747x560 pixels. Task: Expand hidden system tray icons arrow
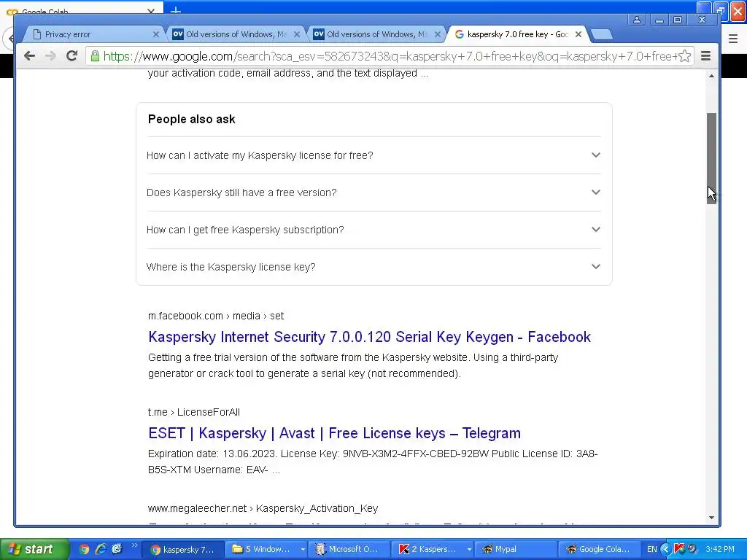665,549
